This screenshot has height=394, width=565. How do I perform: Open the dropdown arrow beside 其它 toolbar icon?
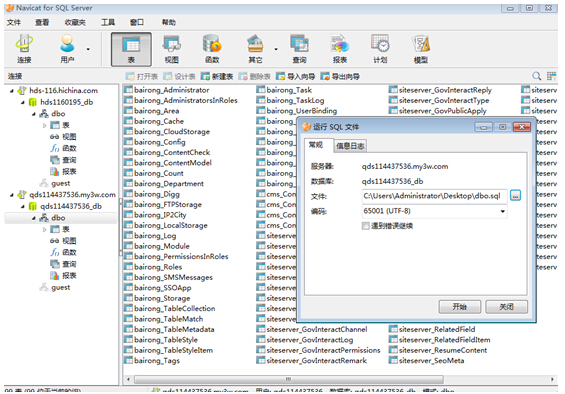(276, 49)
